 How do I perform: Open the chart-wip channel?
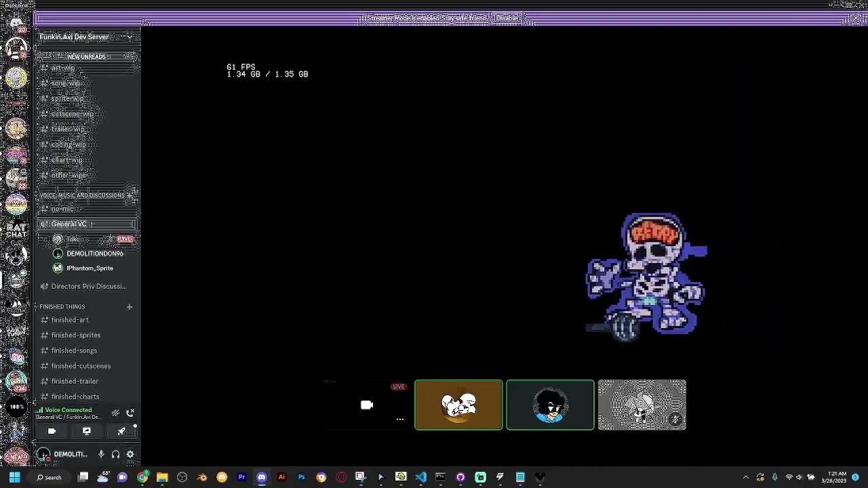pos(66,160)
